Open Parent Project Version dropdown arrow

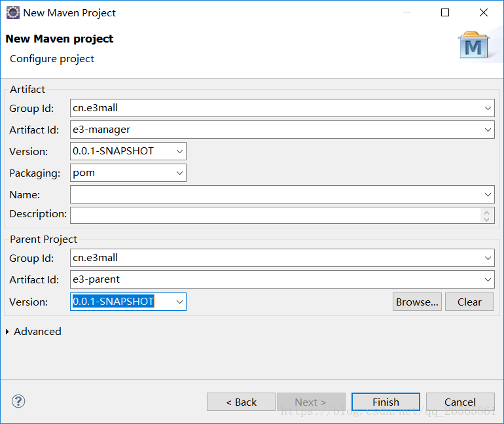point(179,302)
